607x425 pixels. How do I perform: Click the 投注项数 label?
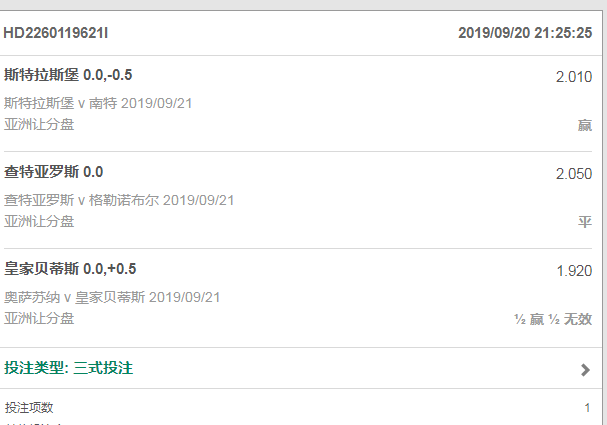(x=29, y=407)
